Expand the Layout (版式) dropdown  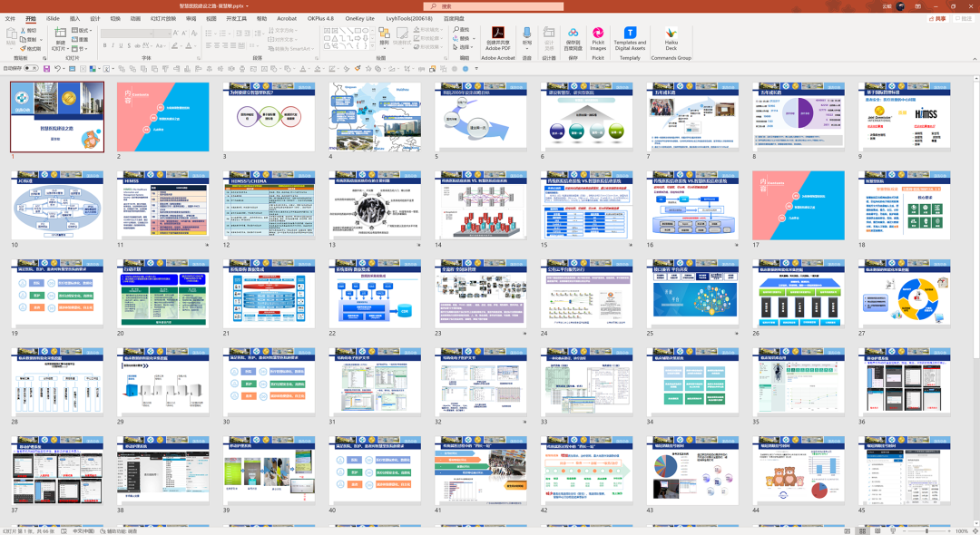pyautogui.click(x=82, y=30)
